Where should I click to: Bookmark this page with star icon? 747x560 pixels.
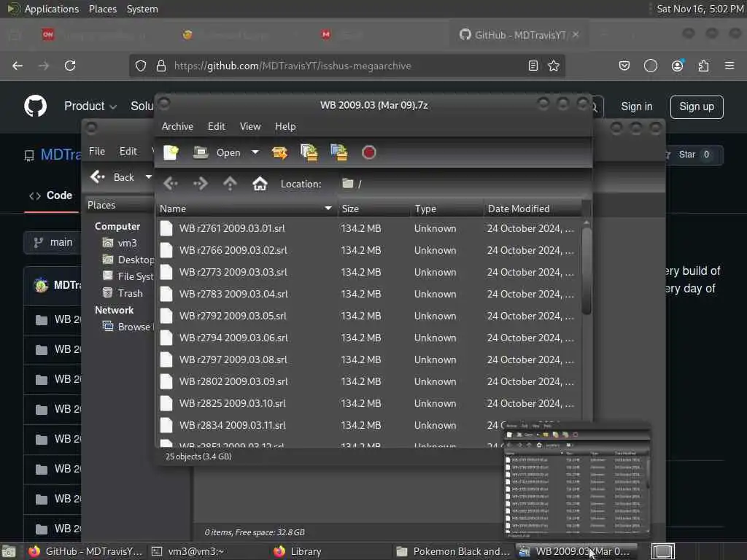coord(554,66)
